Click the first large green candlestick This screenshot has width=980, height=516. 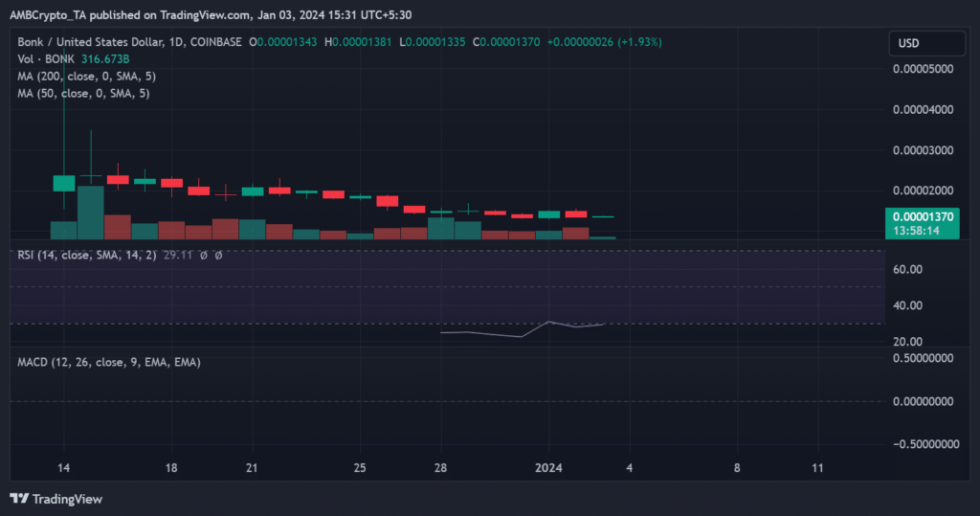(x=64, y=183)
